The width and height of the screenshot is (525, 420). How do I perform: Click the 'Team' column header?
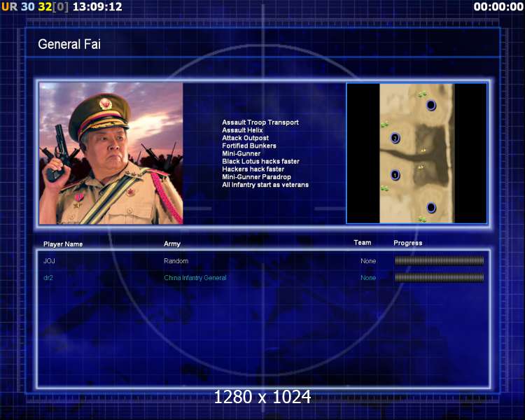click(x=363, y=242)
